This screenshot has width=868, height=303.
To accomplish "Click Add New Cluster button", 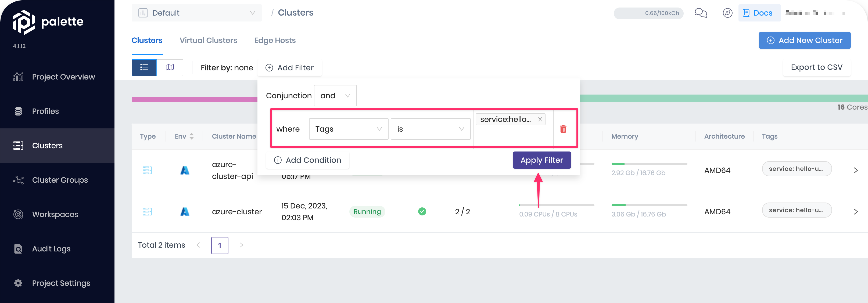I will pyautogui.click(x=804, y=40).
